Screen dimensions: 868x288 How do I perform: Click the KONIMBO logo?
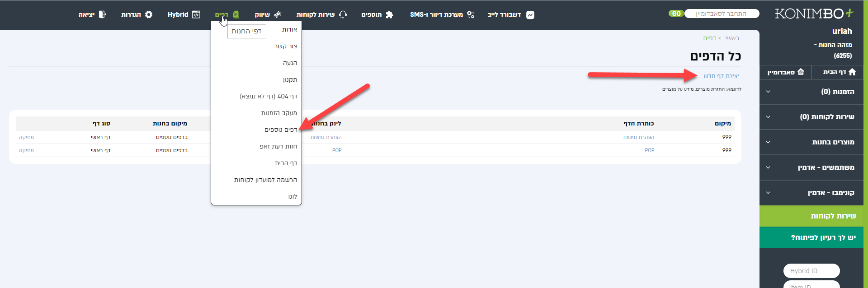(815, 14)
